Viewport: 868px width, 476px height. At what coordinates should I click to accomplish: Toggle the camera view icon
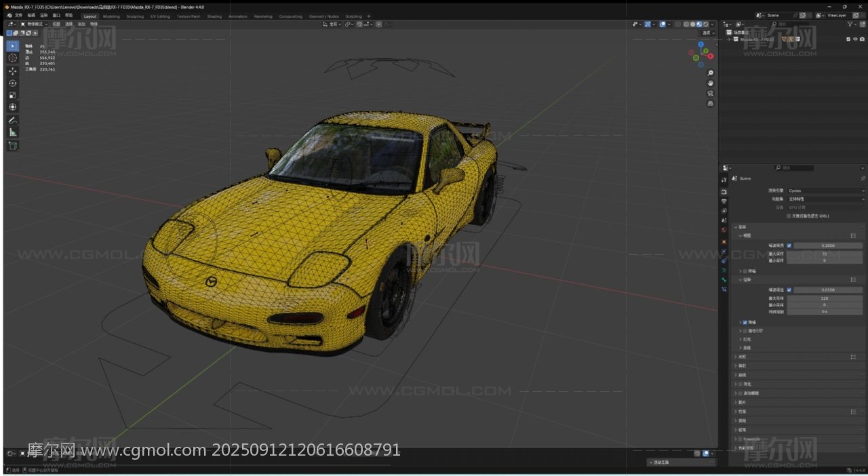(710, 94)
